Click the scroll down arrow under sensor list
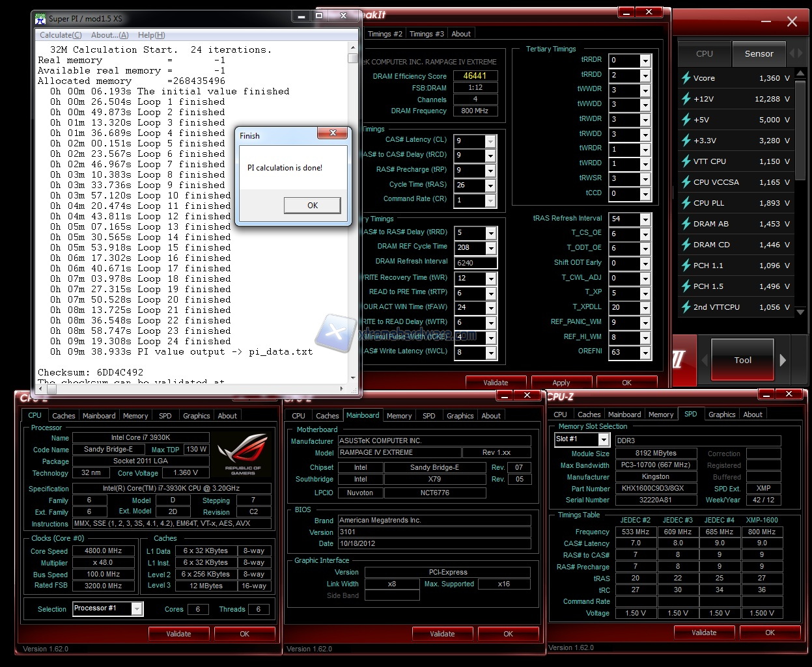The height and width of the screenshot is (667, 812). 800,312
